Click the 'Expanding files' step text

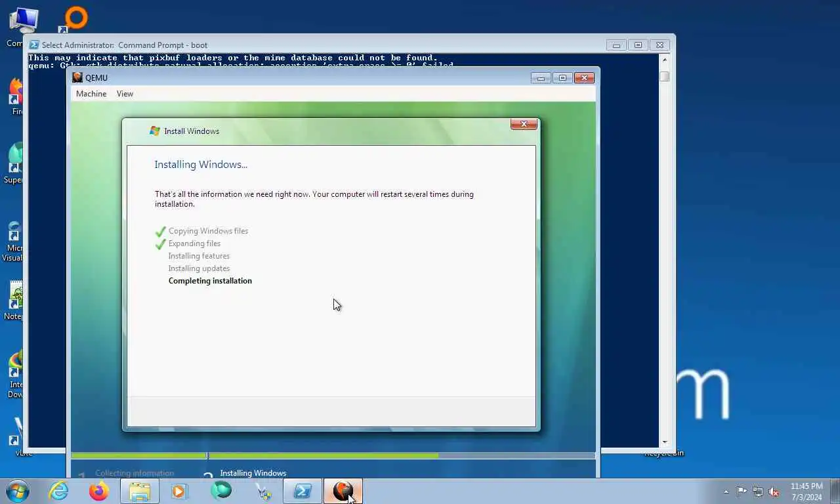[x=194, y=243]
